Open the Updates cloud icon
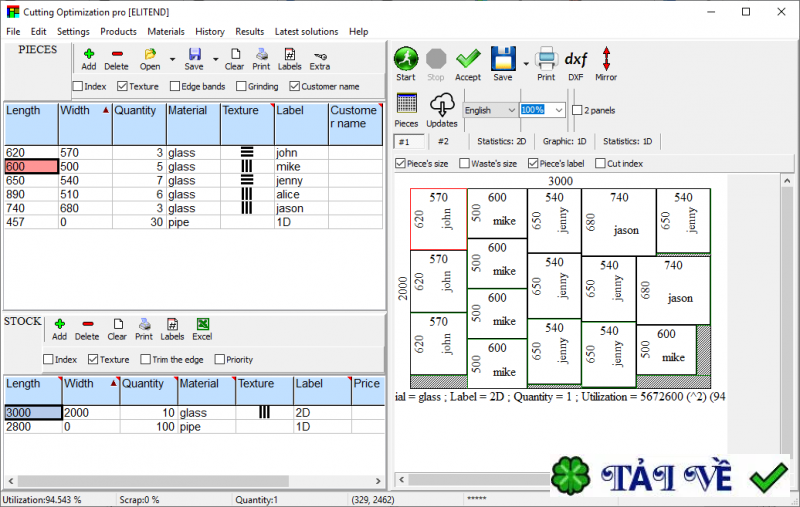The height and width of the screenshot is (507, 800). (x=442, y=108)
